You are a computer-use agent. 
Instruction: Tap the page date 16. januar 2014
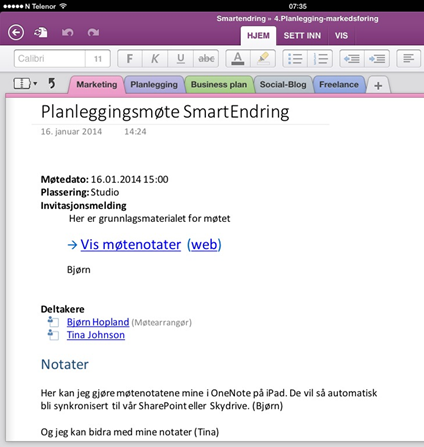coord(71,132)
